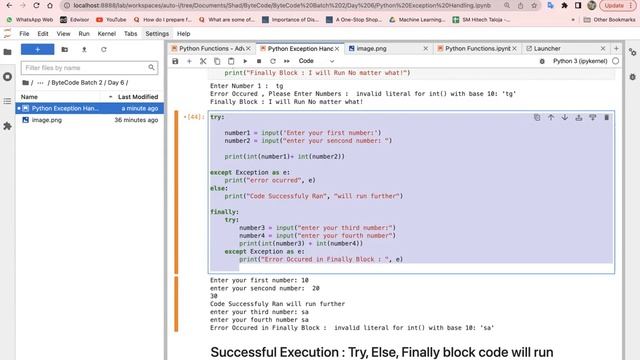Open the Extension Manager puzzle icon
This screenshot has width=640, height=360.
click(x=7, y=126)
